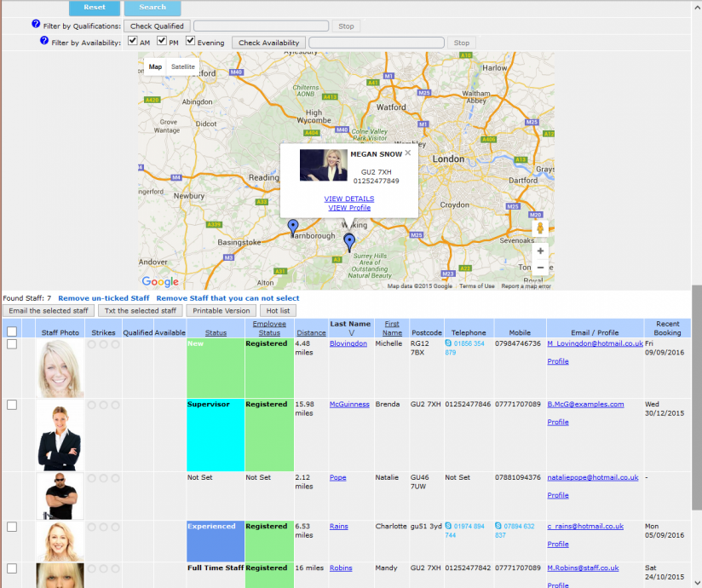Sort table by Distance column
The height and width of the screenshot is (588, 702).
click(x=311, y=332)
